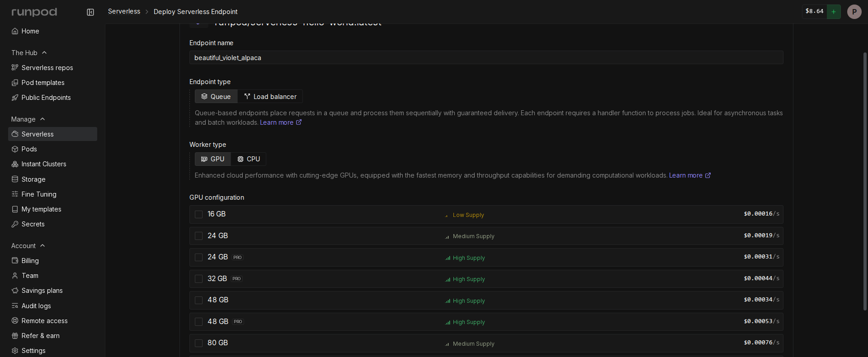Image resolution: width=868 pixels, height=357 pixels.
Task: Open Public Endpoints in the sidebar
Action: click(46, 98)
